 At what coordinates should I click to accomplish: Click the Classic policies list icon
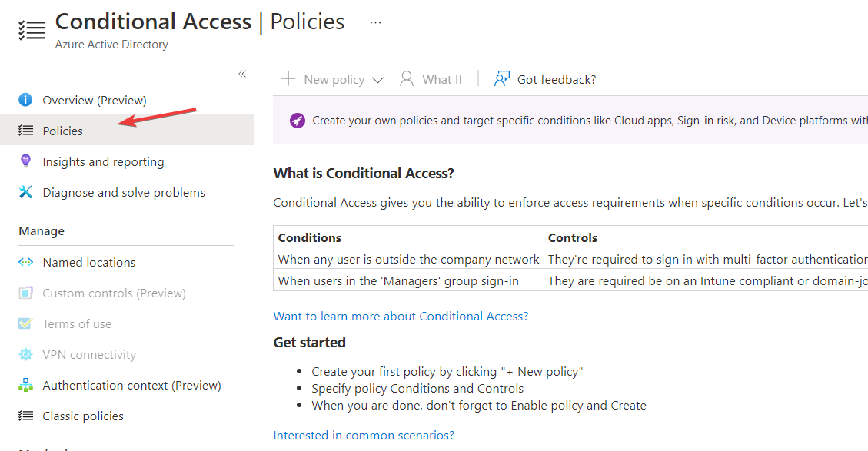tap(25, 416)
